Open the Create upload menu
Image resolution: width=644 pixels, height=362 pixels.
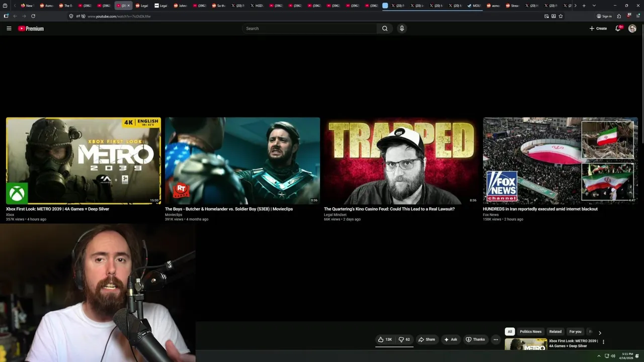click(598, 29)
